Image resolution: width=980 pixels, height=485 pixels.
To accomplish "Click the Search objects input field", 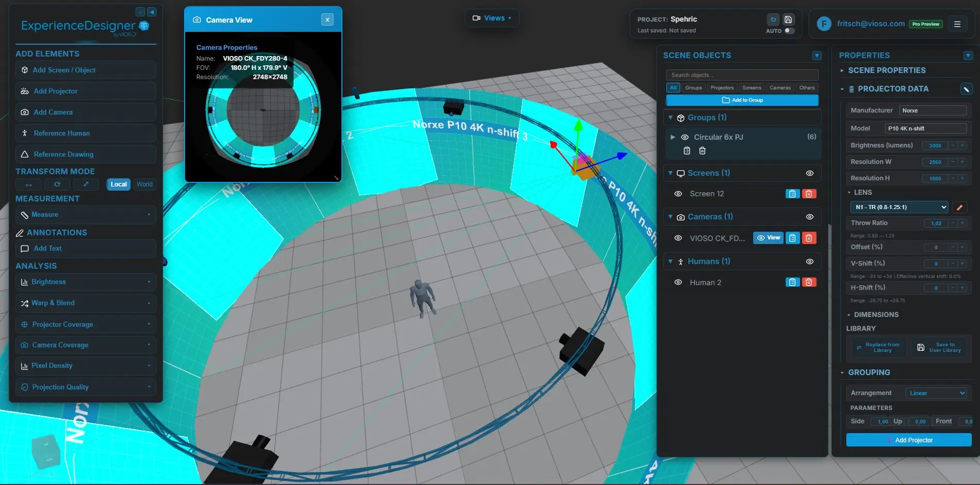I will pyautogui.click(x=742, y=75).
